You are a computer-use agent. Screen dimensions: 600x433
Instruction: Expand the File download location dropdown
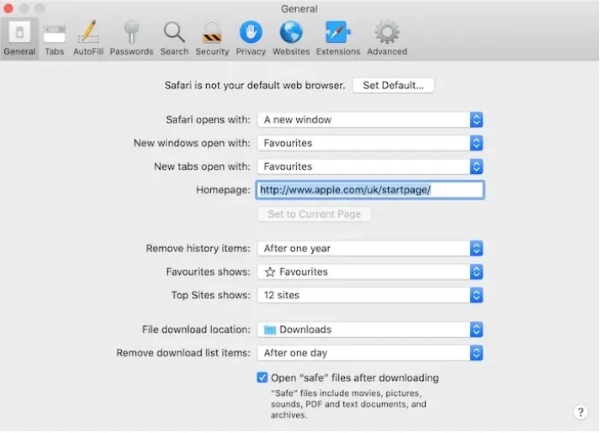click(x=370, y=329)
